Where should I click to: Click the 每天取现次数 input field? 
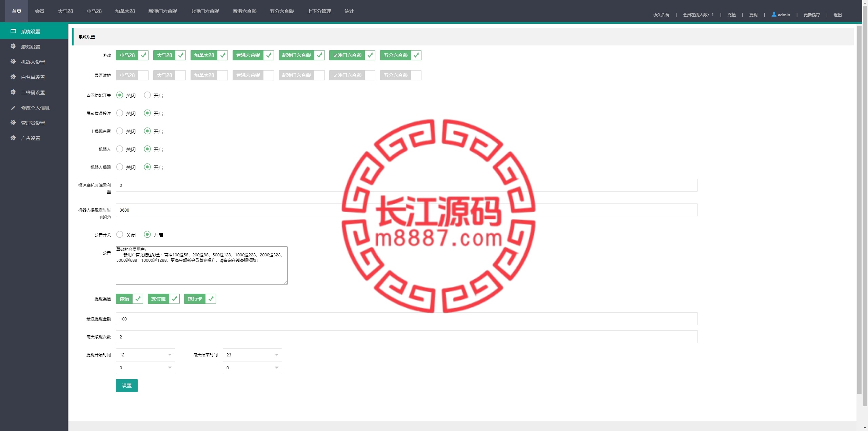(x=407, y=337)
